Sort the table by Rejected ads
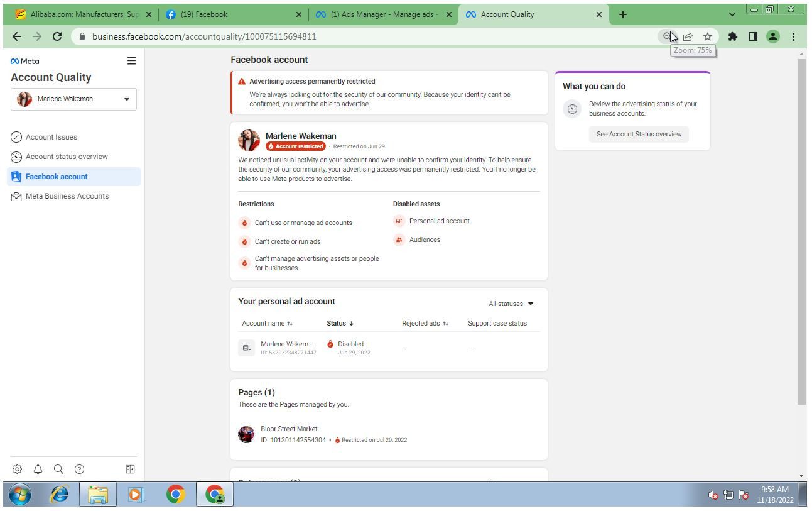 click(x=425, y=324)
